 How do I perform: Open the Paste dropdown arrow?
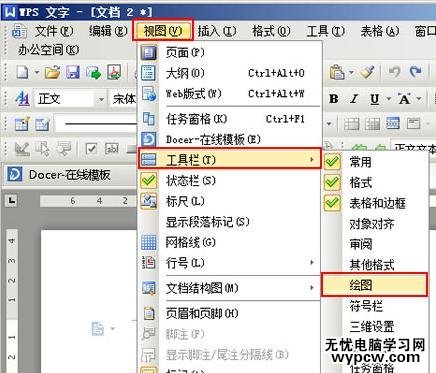point(351,72)
